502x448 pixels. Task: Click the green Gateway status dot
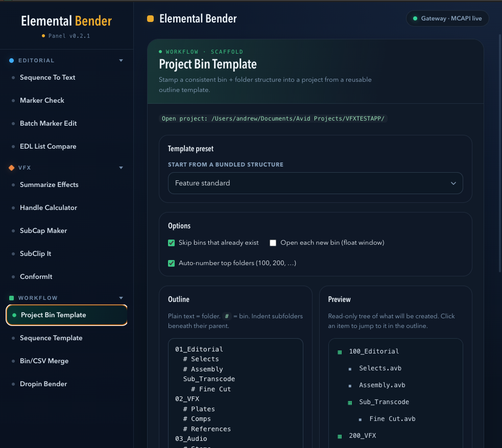[415, 18]
